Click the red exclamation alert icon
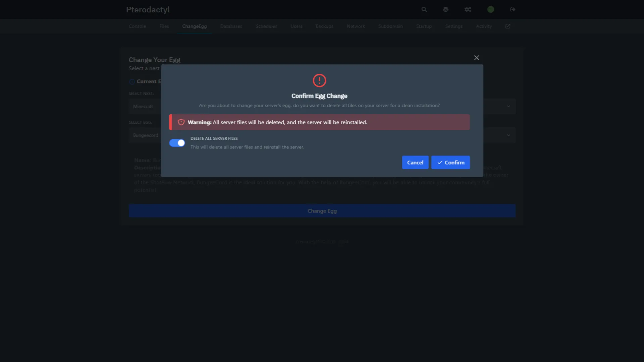The width and height of the screenshot is (644, 362). tap(319, 80)
